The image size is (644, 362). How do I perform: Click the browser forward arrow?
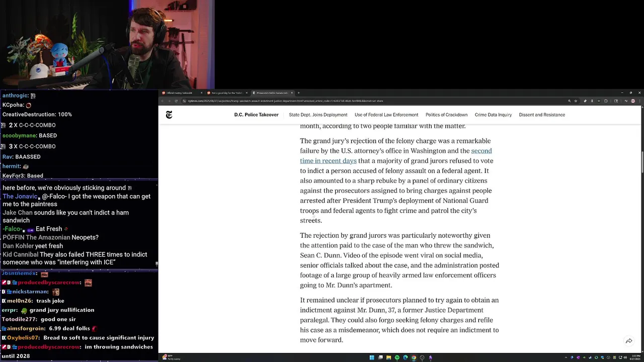click(x=169, y=101)
